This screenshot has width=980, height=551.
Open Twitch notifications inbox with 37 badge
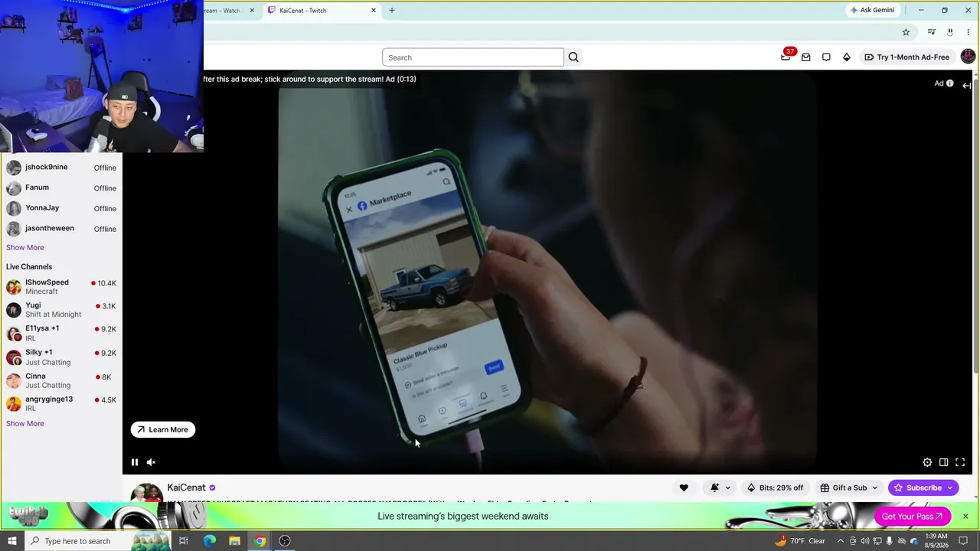point(786,57)
